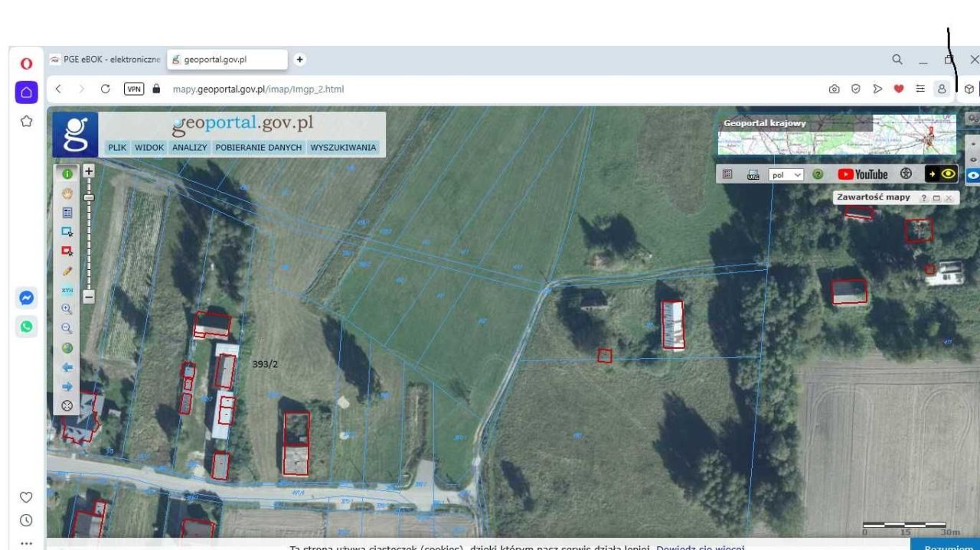980x550 pixels.
Task: Pick the pencil drawing tool
Action: coord(67,271)
